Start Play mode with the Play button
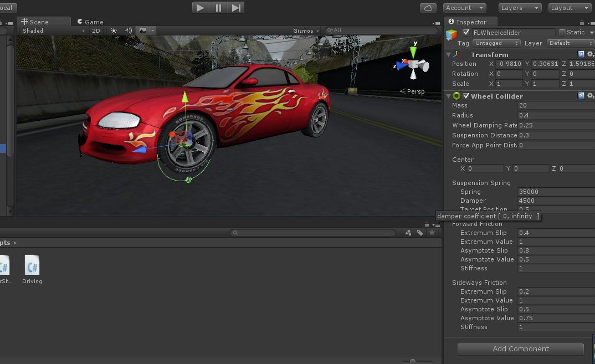This screenshot has height=364, width=595. pyautogui.click(x=201, y=8)
